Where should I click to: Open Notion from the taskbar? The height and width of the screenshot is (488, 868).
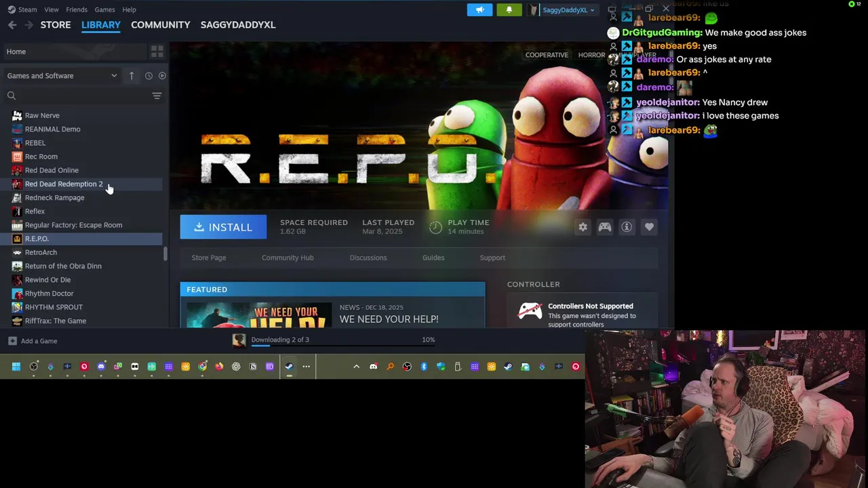pyautogui.click(x=253, y=367)
